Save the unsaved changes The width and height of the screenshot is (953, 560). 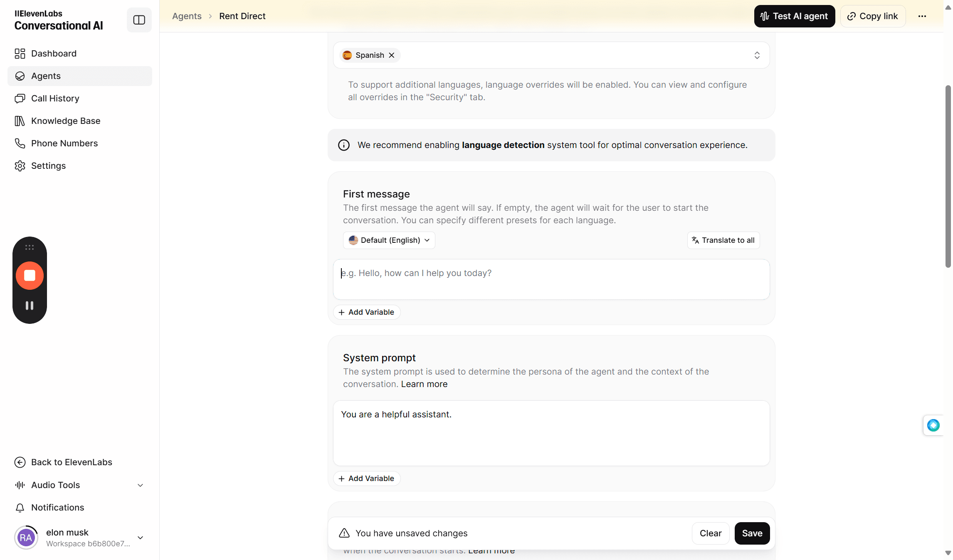point(752,533)
